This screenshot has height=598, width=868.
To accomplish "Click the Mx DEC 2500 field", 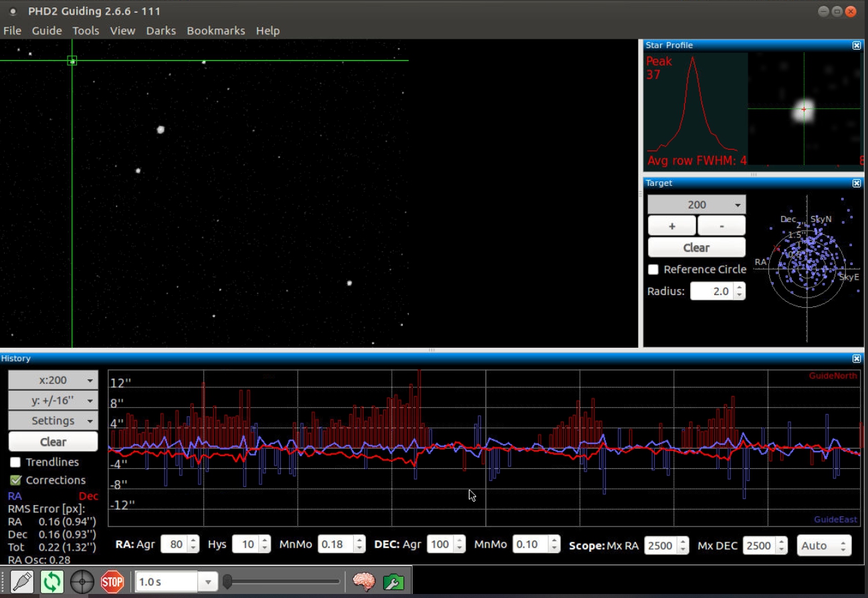I will click(760, 546).
